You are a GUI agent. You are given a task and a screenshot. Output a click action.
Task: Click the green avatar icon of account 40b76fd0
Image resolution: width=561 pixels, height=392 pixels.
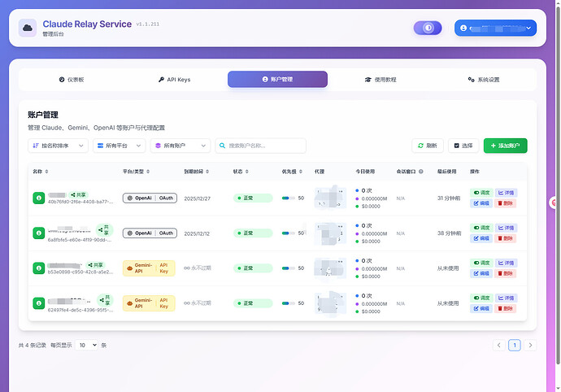coord(39,198)
